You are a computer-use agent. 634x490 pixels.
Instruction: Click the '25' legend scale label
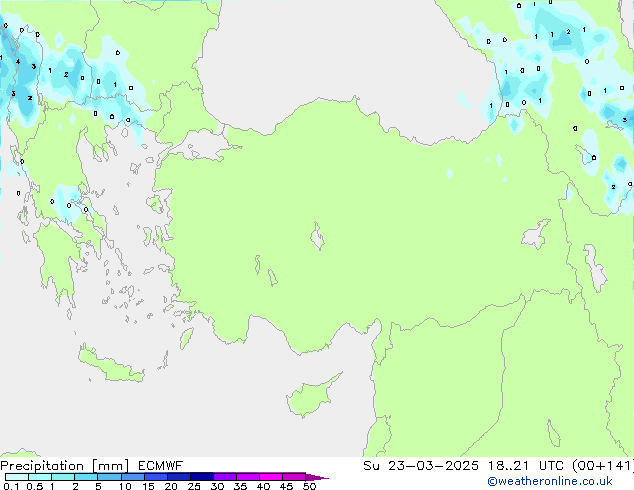click(194, 486)
